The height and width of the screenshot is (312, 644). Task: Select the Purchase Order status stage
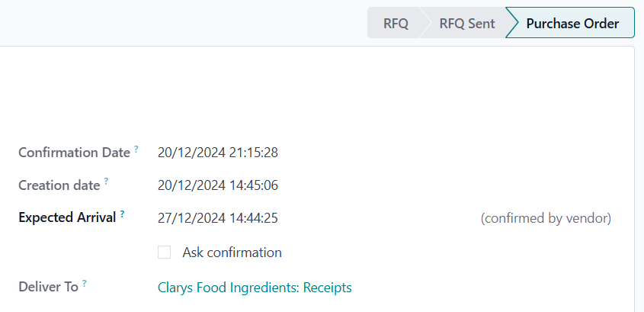572,24
